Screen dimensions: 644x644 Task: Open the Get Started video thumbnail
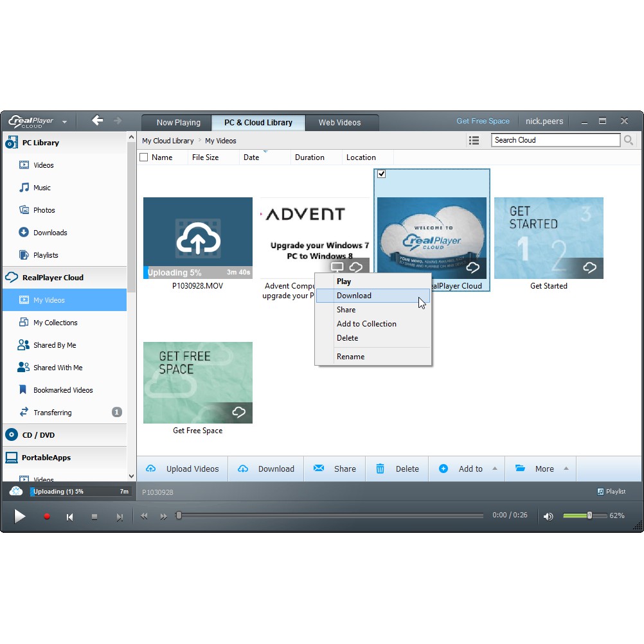[548, 238]
